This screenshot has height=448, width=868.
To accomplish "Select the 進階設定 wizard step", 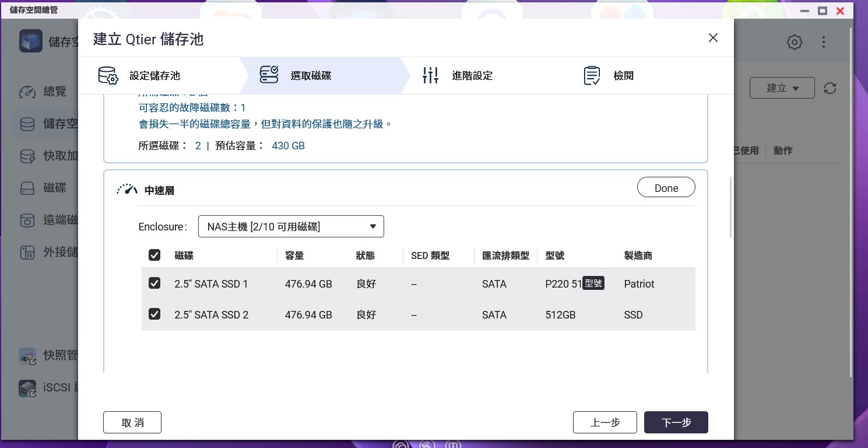I will click(x=472, y=75).
